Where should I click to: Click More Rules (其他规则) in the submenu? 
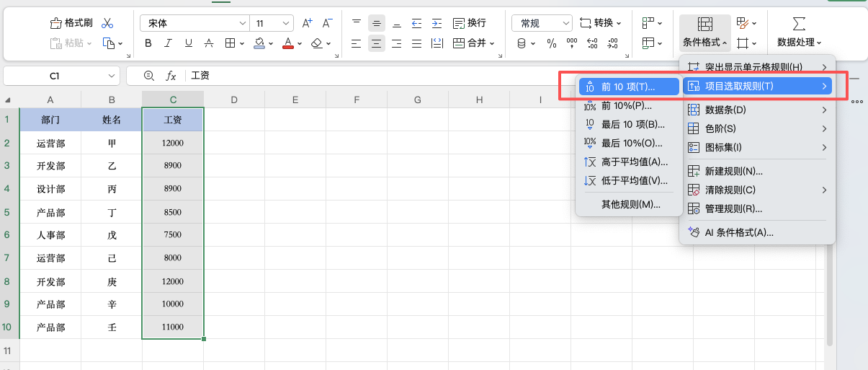click(x=629, y=204)
